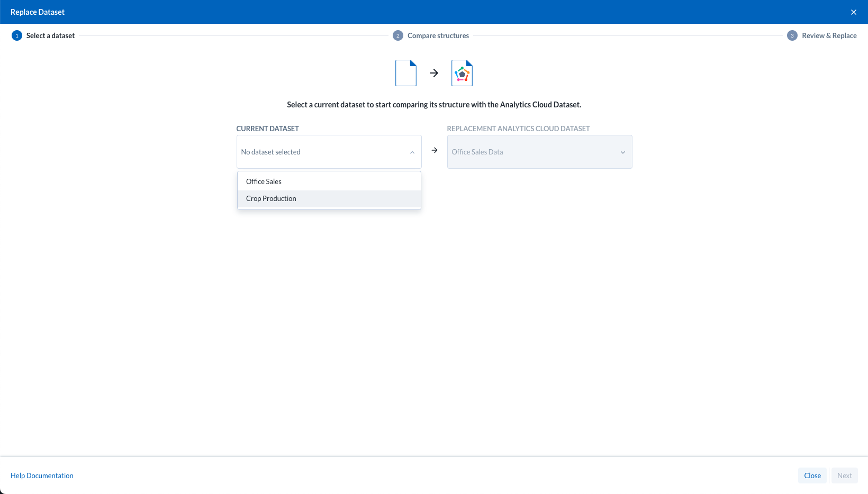Click the blank document file icon
The height and width of the screenshot is (494, 868).
tap(406, 73)
